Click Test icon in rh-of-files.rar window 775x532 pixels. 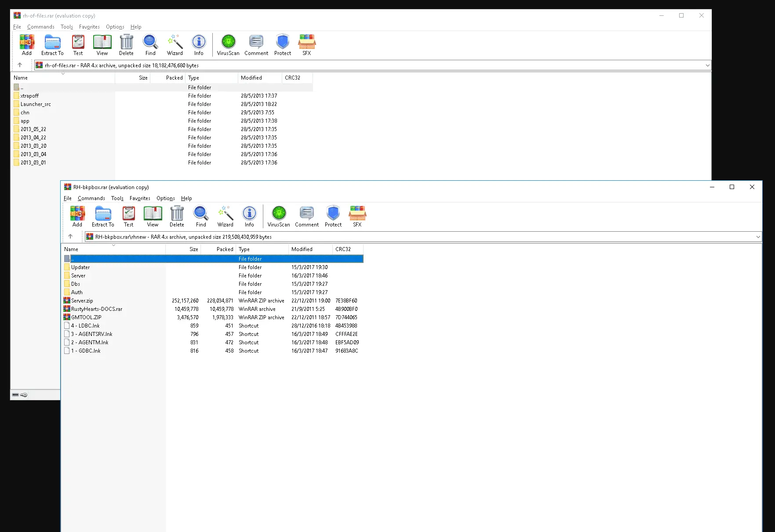point(78,45)
